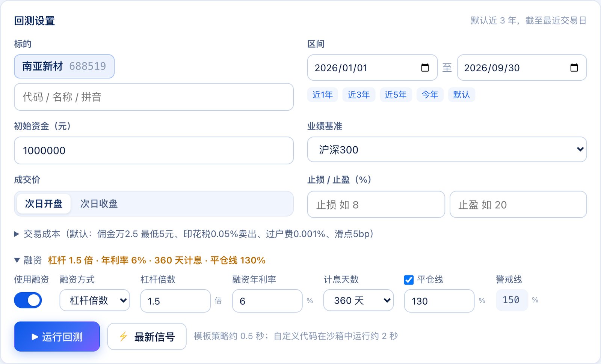The height and width of the screenshot is (364, 601).
Task: Expand the 交易成本 disclosure triangle
Action: pos(17,234)
